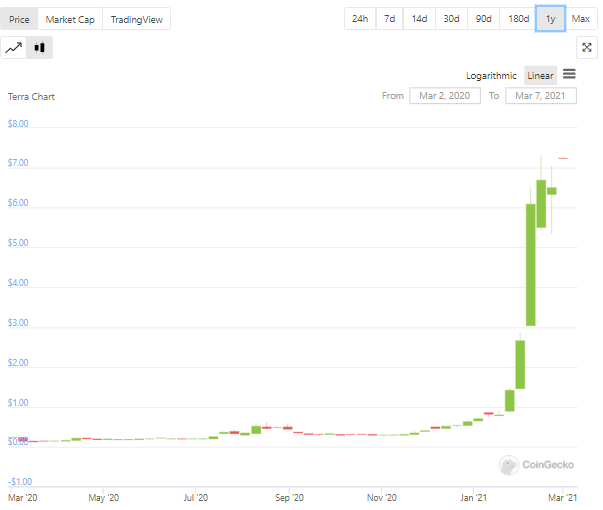Select the Max time range

pyautogui.click(x=580, y=18)
